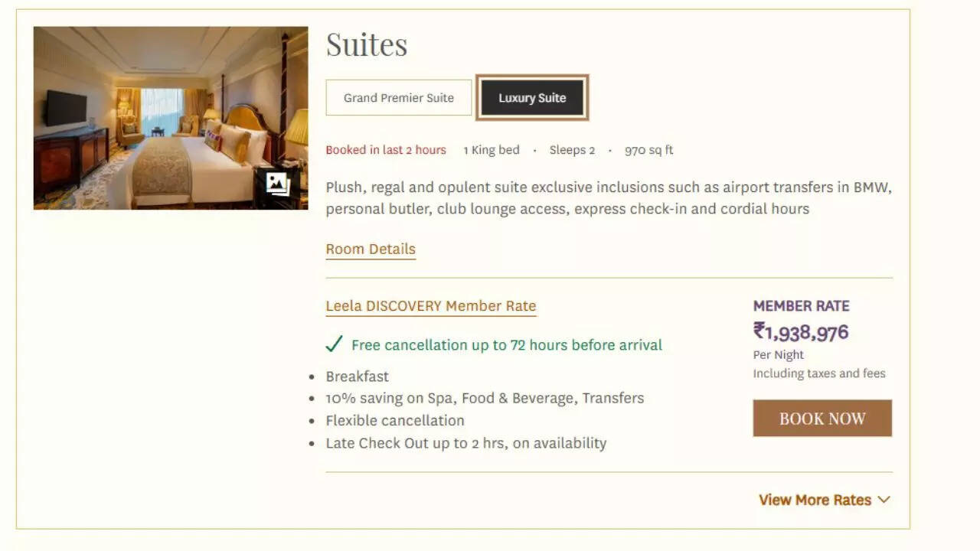Click the 10% saving on Spa item
Viewport: 980px width, 551px height.
pos(485,398)
